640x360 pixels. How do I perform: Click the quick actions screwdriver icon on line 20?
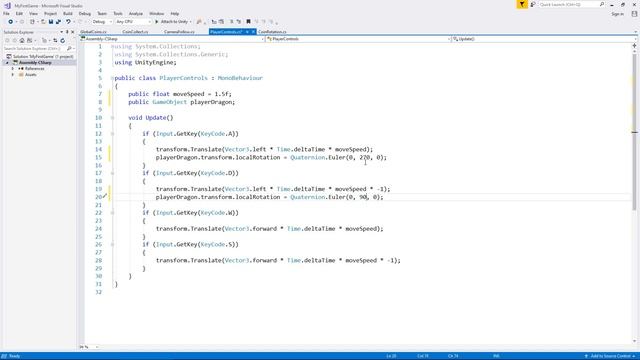105,196
